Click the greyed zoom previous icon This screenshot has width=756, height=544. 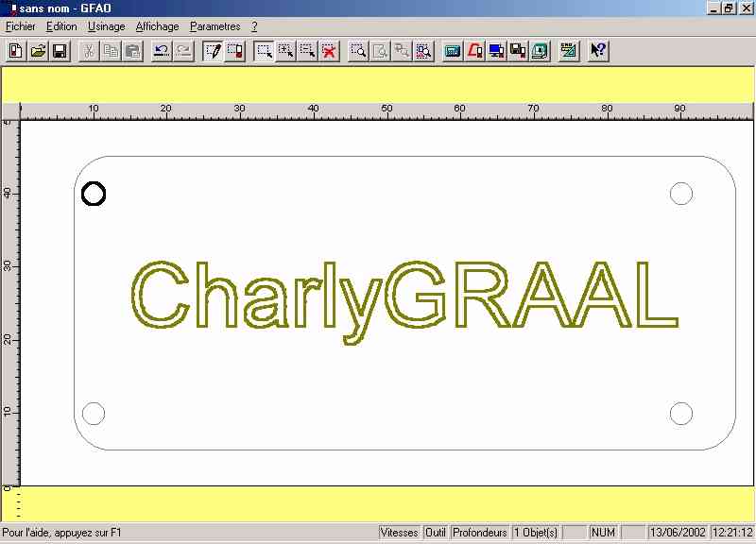[x=402, y=51]
